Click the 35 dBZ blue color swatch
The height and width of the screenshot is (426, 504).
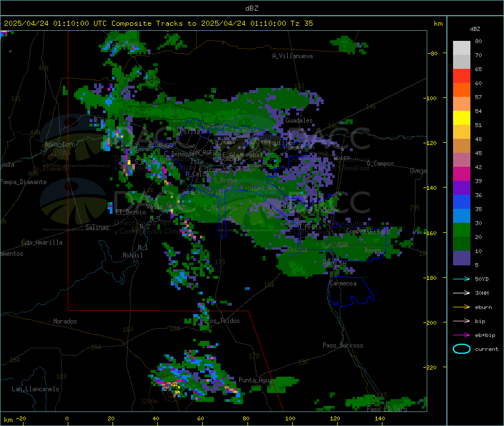click(x=461, y=216)
